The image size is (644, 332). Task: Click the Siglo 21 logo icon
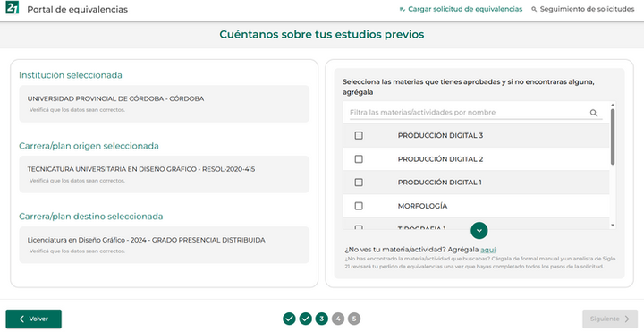click(13, 8)
